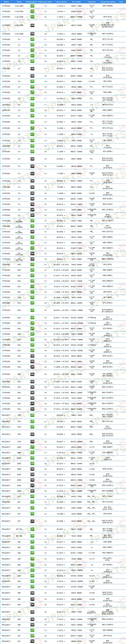The height and width of the screenshot is (644, 126).
Task: Click PB icon for C2 NFS (TU5JP4S)
Action: click(32, 61)
